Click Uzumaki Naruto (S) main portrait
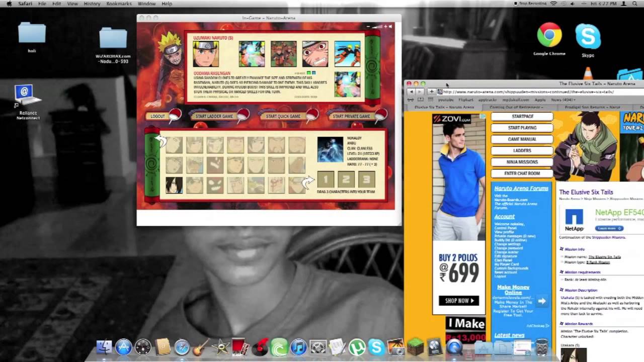 (206, 54)
